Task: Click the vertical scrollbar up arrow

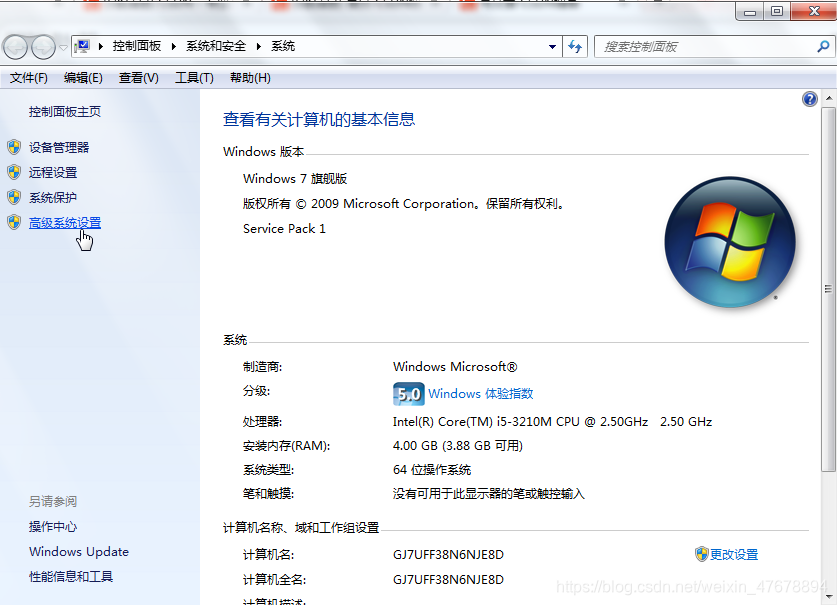Action: [x=828, y=98]
